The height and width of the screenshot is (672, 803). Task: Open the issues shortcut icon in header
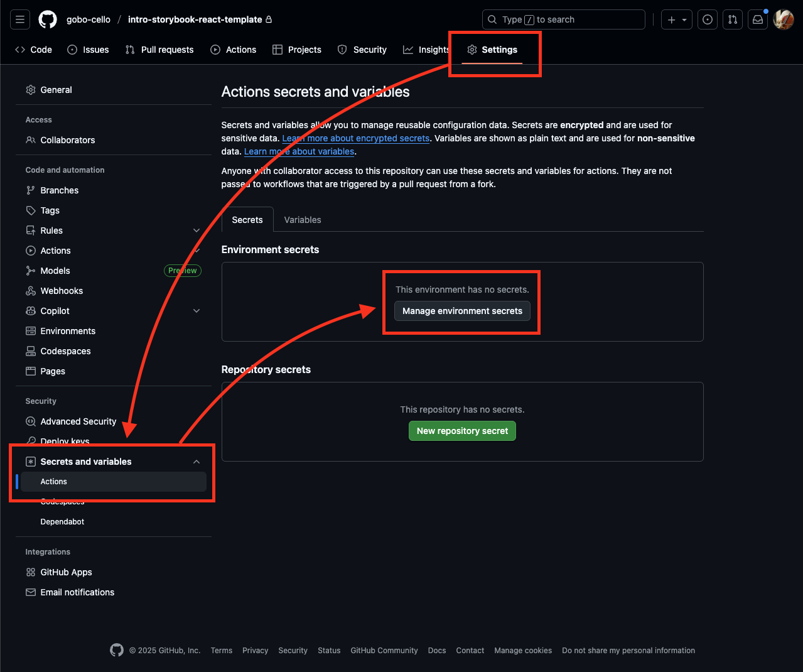coord(708,19)
